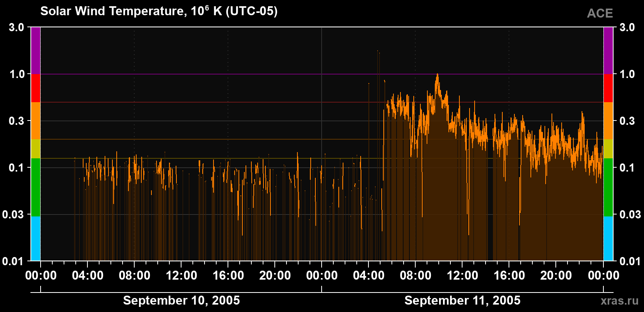Pick the green band on the left color scale
644x312 pixels.
pos(36,187)
